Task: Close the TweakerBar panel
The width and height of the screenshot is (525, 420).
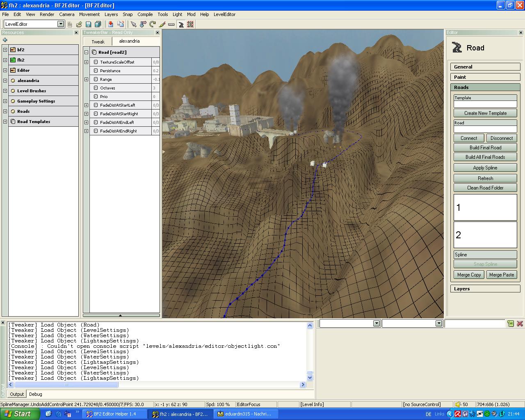Action: point(157,32)
